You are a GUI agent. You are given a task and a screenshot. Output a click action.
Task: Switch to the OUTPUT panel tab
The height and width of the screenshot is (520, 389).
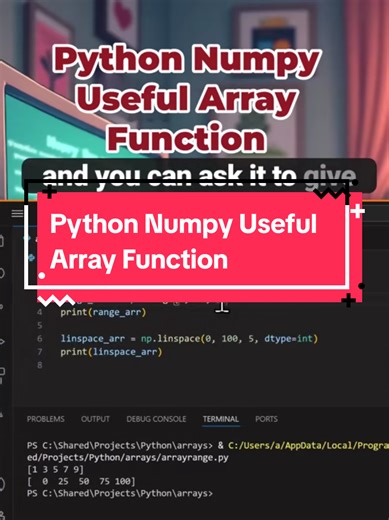pyautogui.click(x=95, y=419)
